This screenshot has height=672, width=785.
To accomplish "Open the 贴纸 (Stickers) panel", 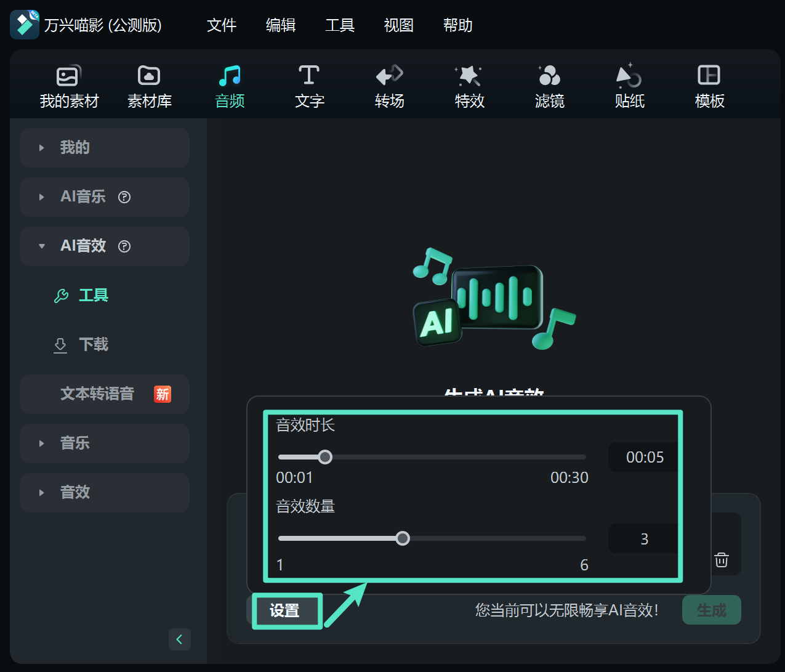I will [x=629, y=86].
